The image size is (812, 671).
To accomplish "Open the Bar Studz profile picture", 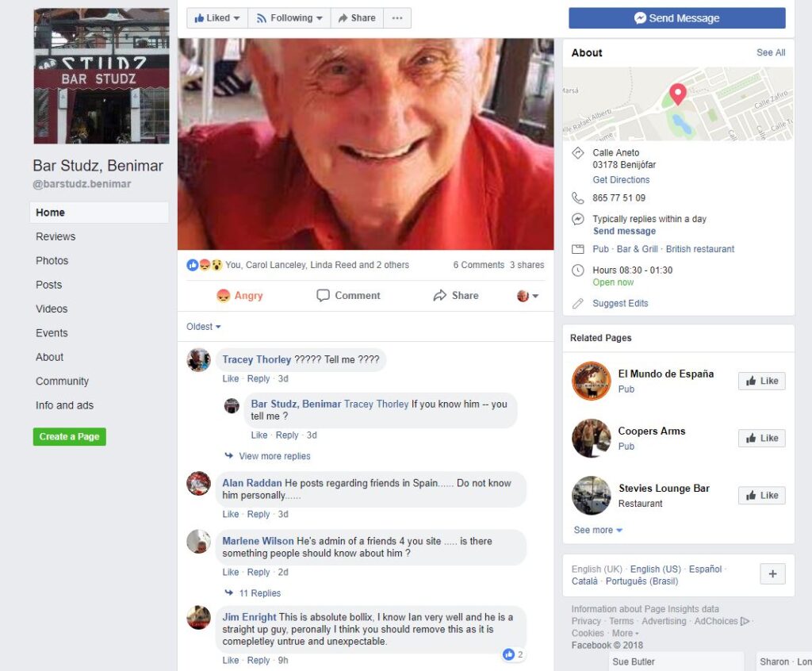I will pos(101,76).
